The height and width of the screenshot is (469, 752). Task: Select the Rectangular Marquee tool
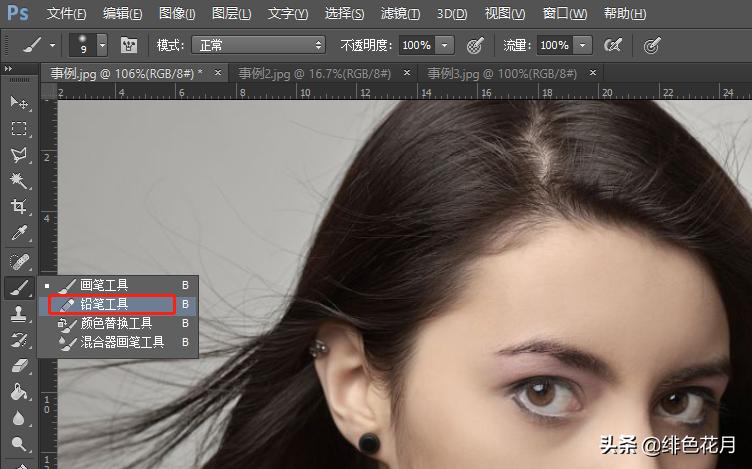coord(19,129)
